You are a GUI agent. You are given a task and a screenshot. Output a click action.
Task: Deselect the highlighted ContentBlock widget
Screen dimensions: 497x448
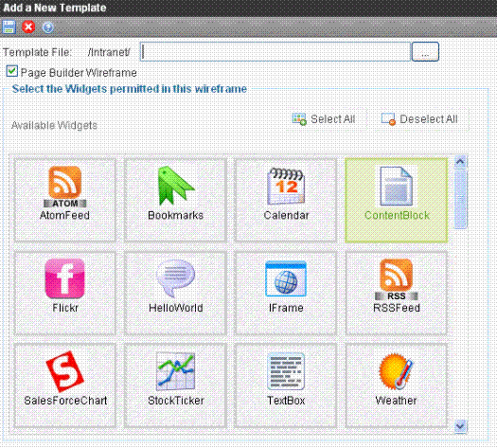(397, 200)
